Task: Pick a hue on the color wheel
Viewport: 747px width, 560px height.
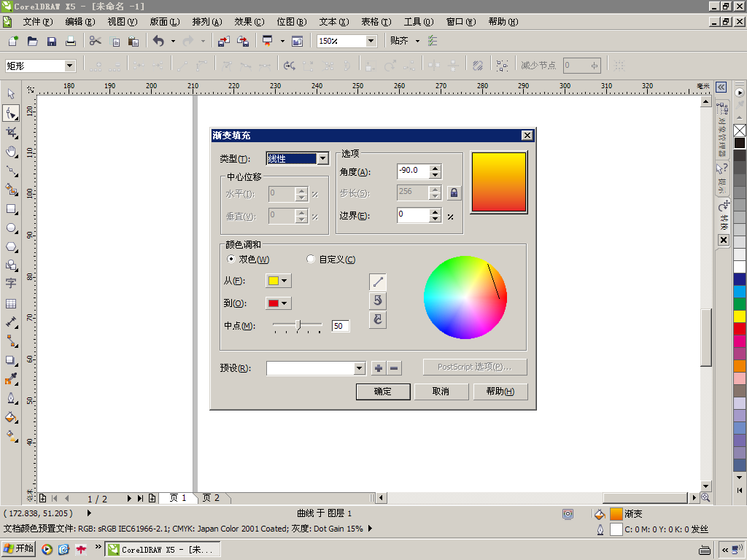Action: click(x=465, y=297)
